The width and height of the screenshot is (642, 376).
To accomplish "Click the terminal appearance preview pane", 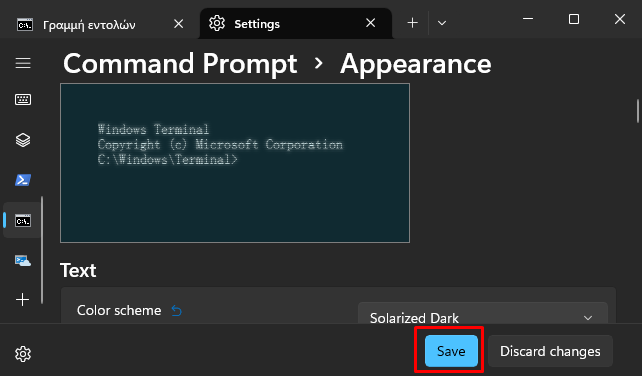I will 235,163.
